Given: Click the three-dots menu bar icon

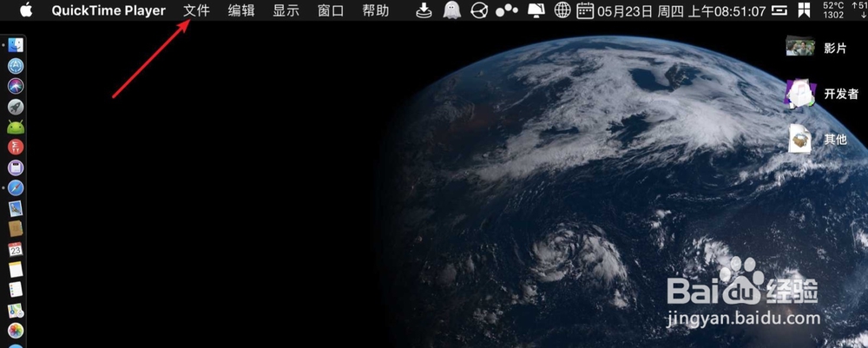Looking at the screenshot, I should (507, 10).
